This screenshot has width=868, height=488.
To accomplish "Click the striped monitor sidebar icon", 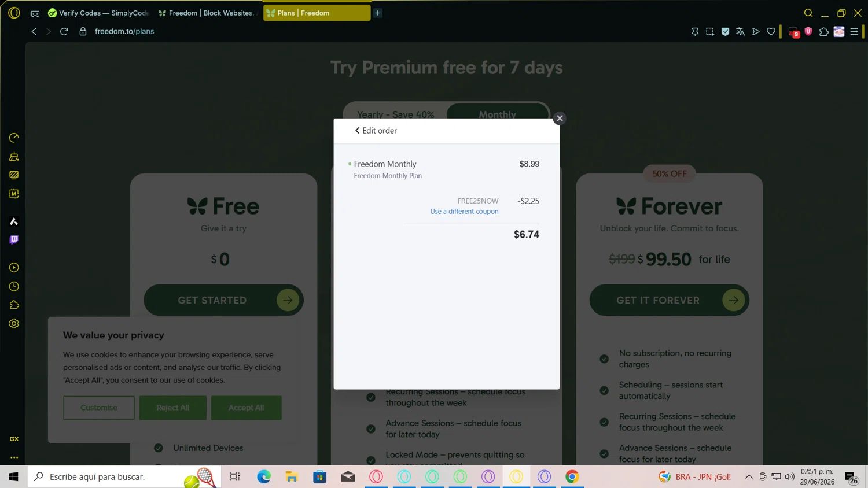I will click(x=14, y=175).
